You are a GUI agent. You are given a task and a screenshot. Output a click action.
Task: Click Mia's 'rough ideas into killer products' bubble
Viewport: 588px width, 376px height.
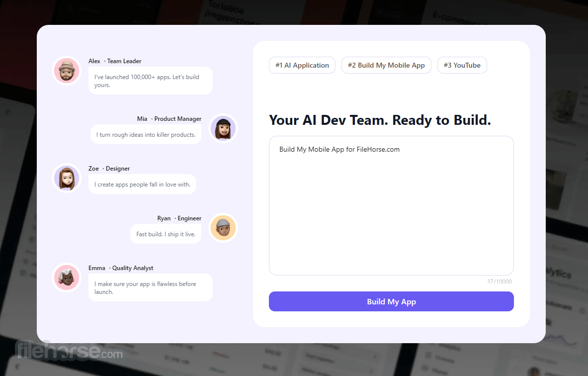point(146,134)
